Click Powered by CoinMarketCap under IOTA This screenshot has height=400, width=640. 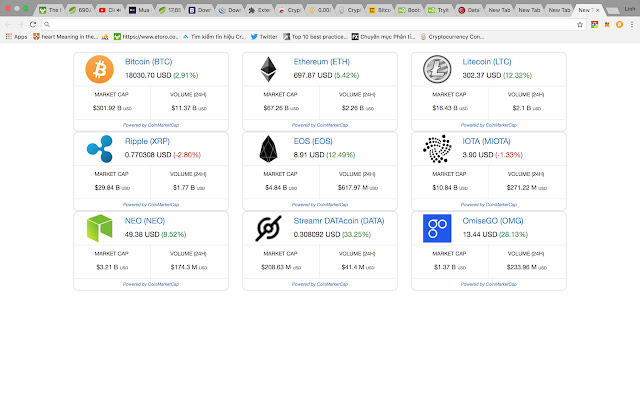[x=489, y=204]
